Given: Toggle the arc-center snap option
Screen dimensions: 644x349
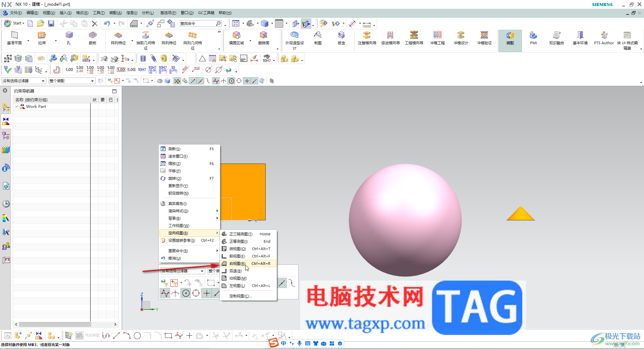Looking at the screenshot, I should [231, 81].
